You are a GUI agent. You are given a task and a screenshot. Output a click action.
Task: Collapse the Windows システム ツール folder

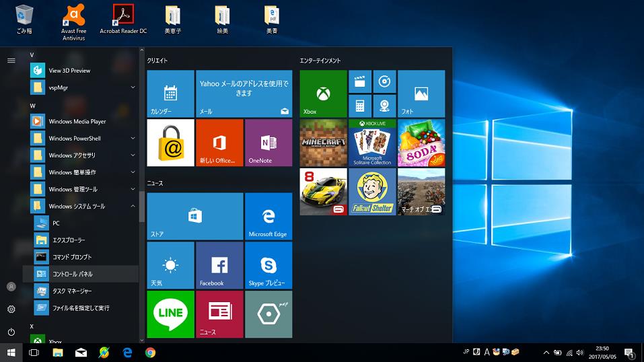pyautogui.click(x=133, y=206)
